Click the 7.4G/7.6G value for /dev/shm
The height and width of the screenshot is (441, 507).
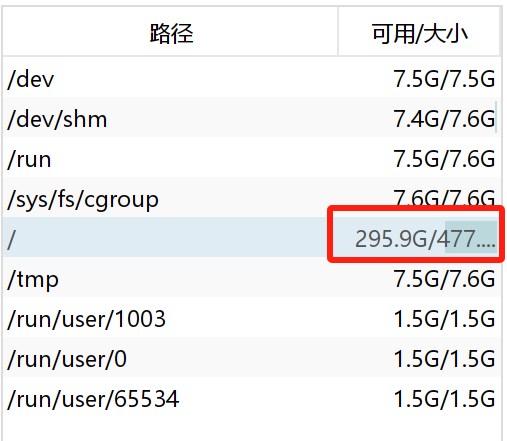click(x=444, y=119)
